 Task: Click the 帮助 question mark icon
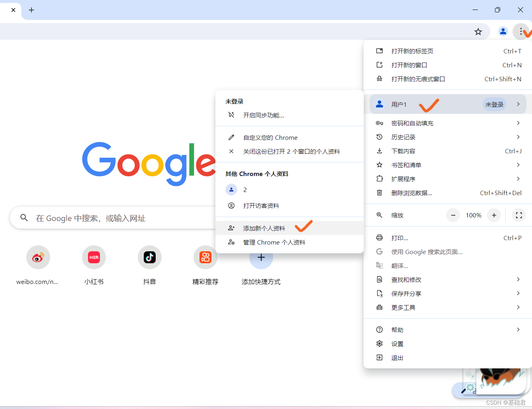click(379, 330)
